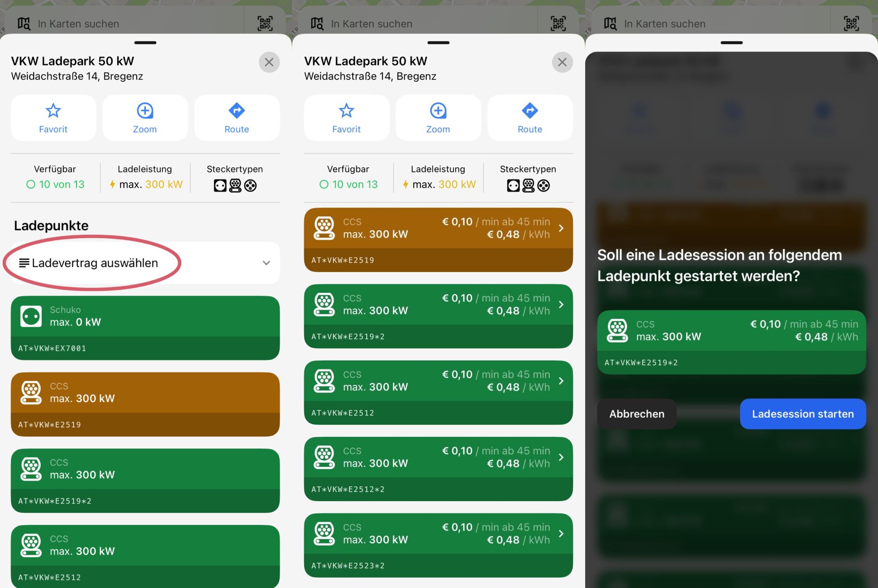This screenshot has width=878, height=588.
Task: Select orange CCS charge point AT*VKW*E2519 in left list
Action: coord(145,404)
